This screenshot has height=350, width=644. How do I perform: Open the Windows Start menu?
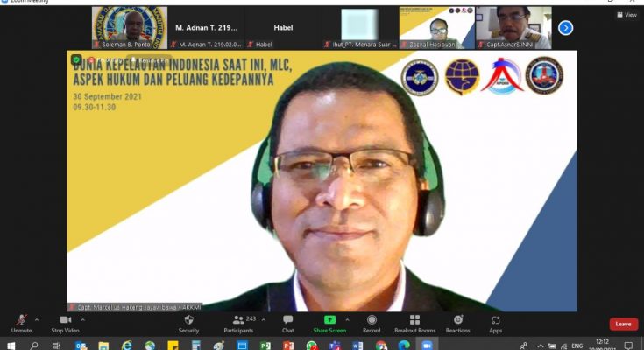(11, 346)
